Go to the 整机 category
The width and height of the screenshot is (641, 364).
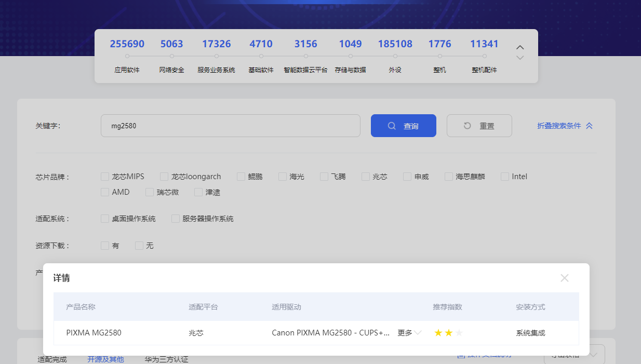(x=440, y=70)
